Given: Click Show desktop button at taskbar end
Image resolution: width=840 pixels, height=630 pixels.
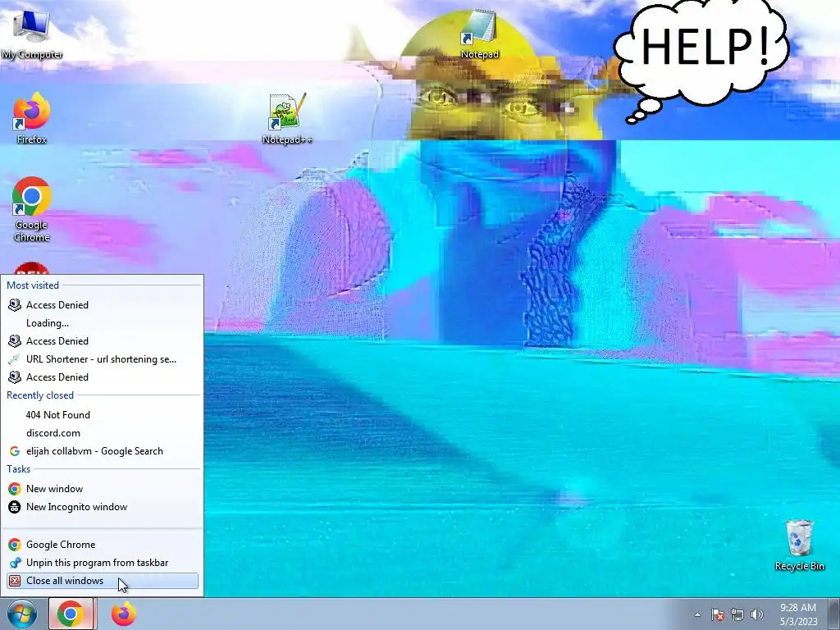Looking at the screenshot, I should [x=834, y=614].
